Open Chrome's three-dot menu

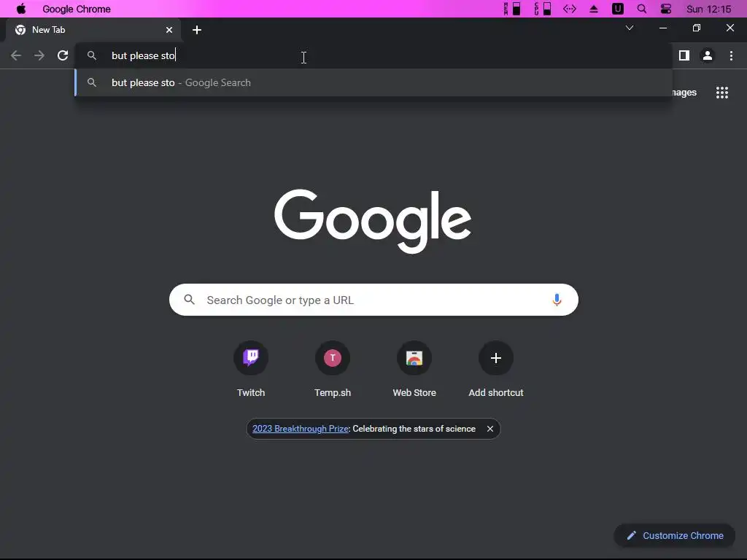click(731, 55)
